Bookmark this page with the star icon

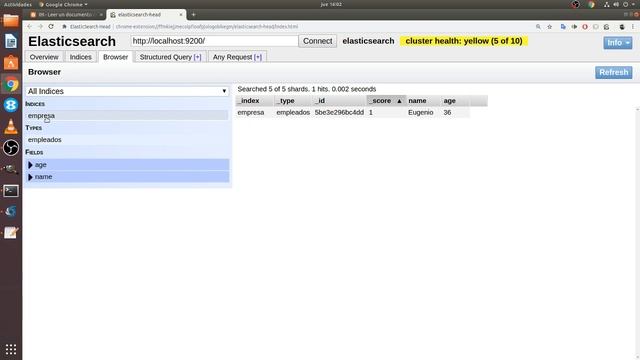(549, 27)
